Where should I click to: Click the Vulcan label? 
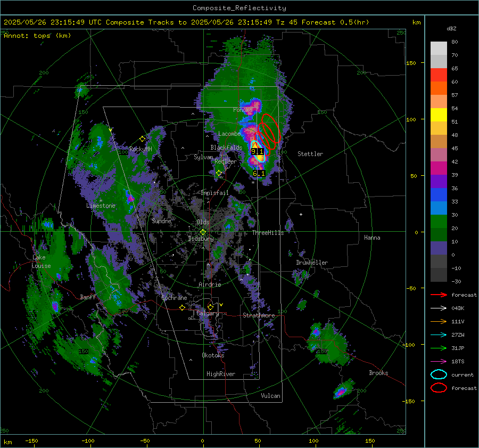[x=270, y=396]
